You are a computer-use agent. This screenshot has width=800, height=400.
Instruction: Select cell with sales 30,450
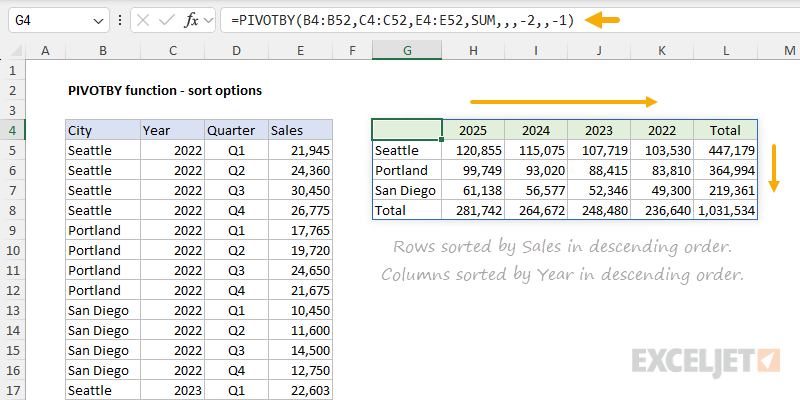tap(301, 190)
